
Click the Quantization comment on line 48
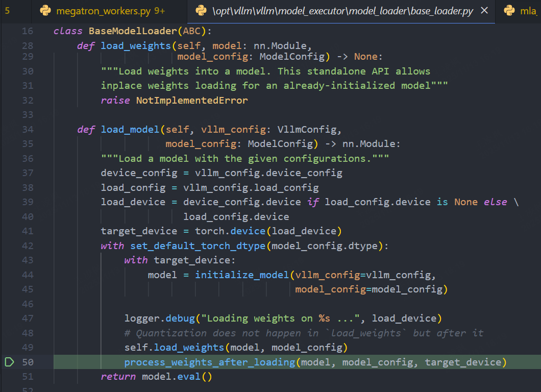(304, 333)
